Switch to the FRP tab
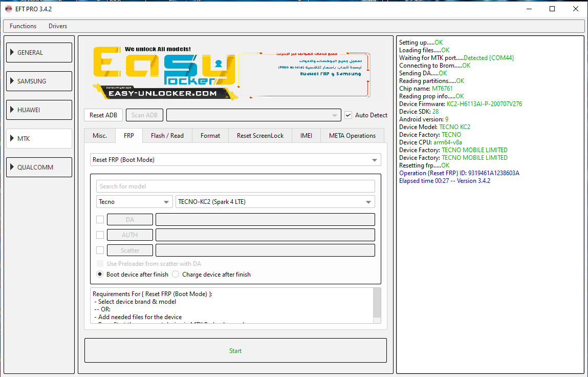The width and height of the screenshot is (588, 377). [128, 136]
